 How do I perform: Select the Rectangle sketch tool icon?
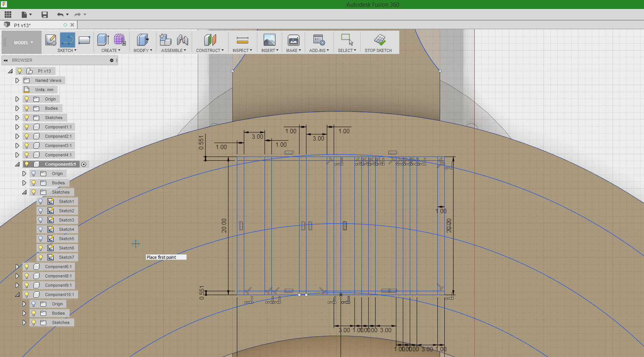coord(84,40)
